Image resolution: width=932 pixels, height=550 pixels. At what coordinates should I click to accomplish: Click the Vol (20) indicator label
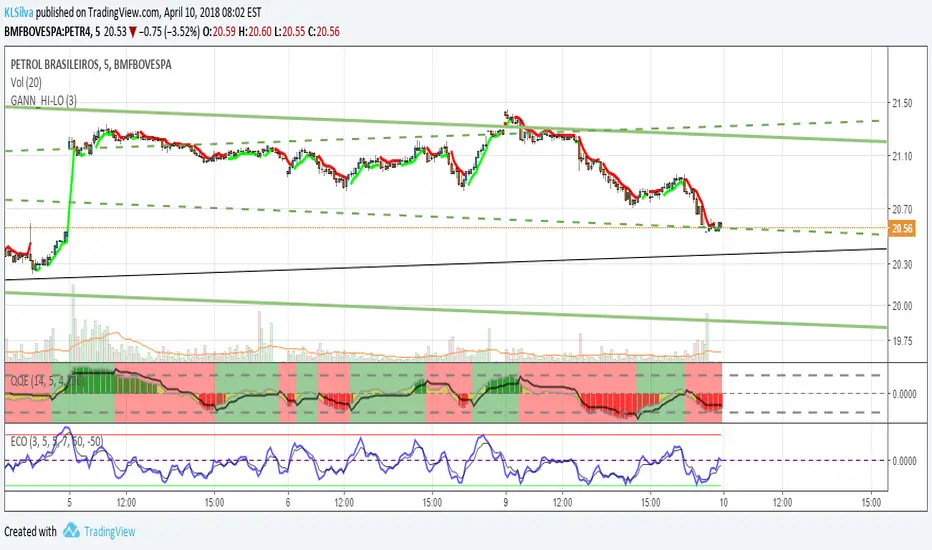point(26,83)
